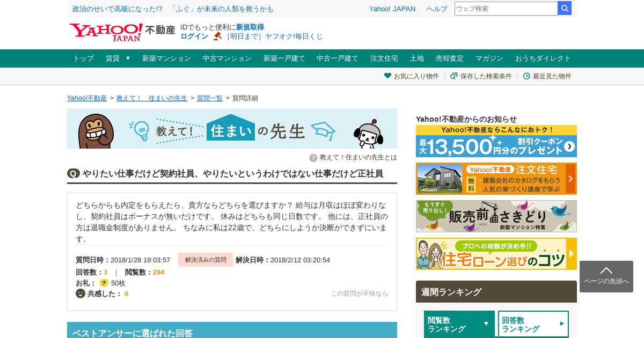Screen dimensions: 644x338
Task: Expand 閲覧数ランキング dropdown arrow
Action: pos(486,324)
